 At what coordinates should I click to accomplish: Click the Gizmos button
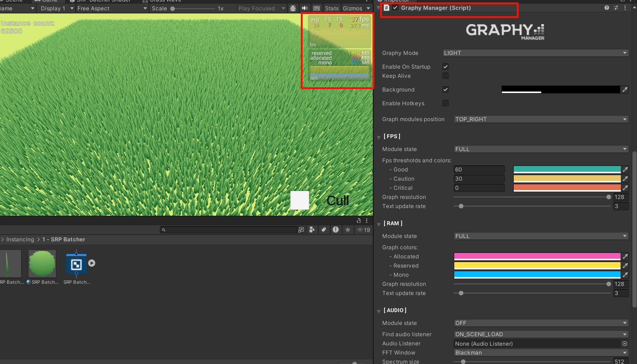pos(352,8)
